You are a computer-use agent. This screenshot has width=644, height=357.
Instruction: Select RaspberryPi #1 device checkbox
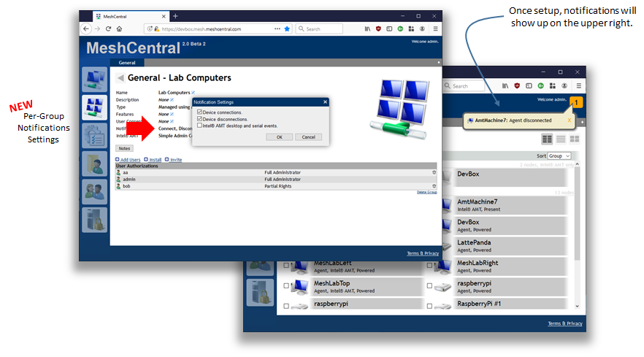pyautogui.click(x=429, y=306)
